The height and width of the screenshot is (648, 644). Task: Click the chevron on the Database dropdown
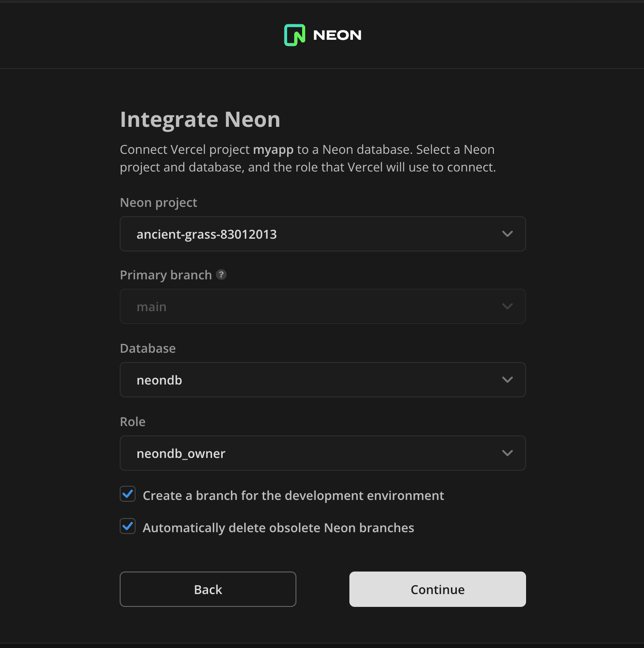pyautogui.click(x=507, y=379)
